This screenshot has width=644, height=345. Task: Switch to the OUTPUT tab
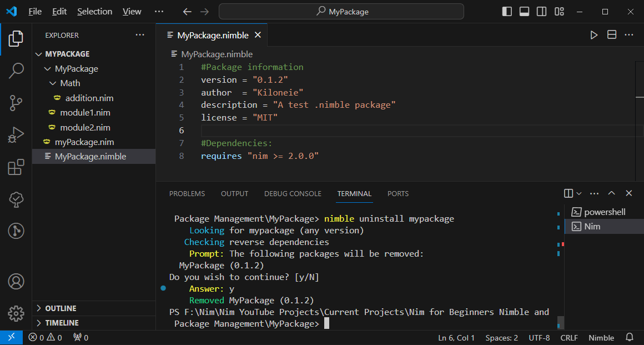(234, 193)
